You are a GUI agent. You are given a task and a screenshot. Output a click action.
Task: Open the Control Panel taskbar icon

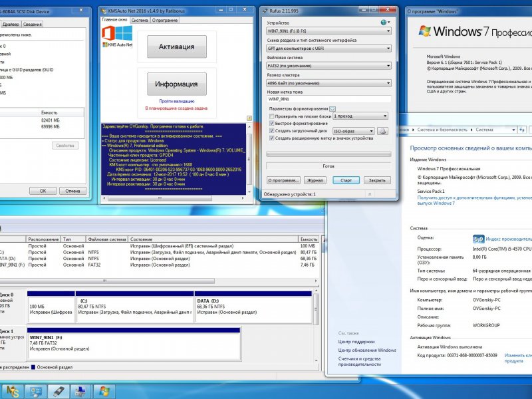(35, 391)
